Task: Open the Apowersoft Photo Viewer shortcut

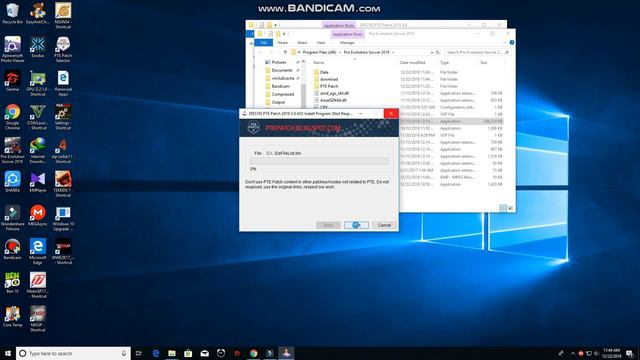Action: click(x=12, y=49)
